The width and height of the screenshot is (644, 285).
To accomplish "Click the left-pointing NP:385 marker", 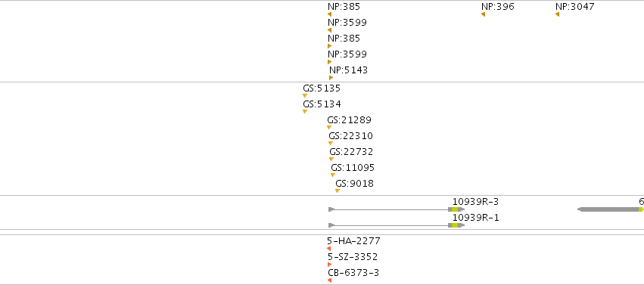I will click(x=329, y=14).
